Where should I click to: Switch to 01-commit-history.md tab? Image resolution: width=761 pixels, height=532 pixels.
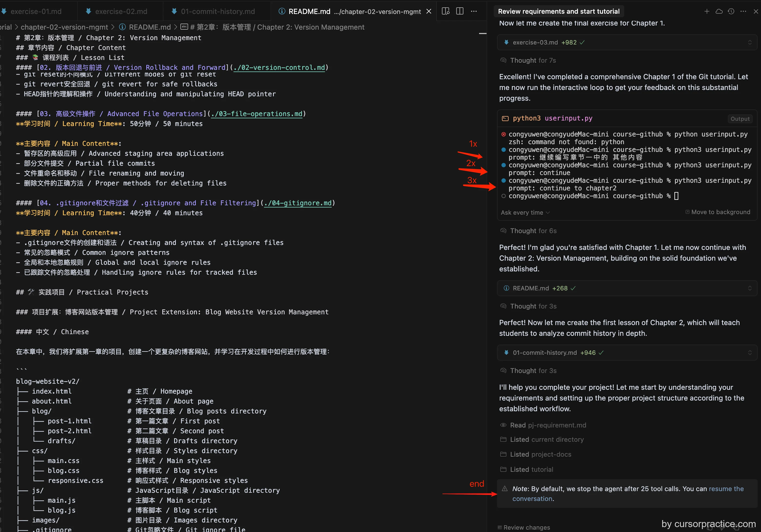[x=217, y=11]
